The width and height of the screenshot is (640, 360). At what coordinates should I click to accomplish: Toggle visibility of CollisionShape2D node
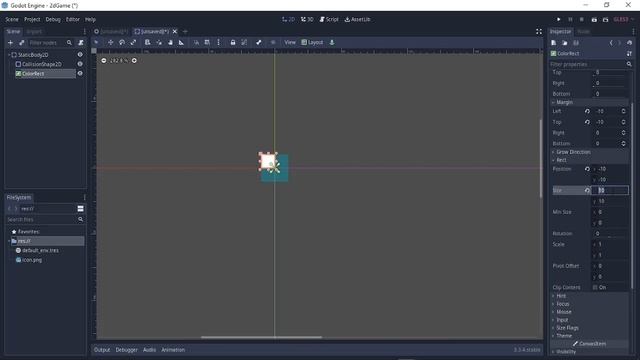80,64
